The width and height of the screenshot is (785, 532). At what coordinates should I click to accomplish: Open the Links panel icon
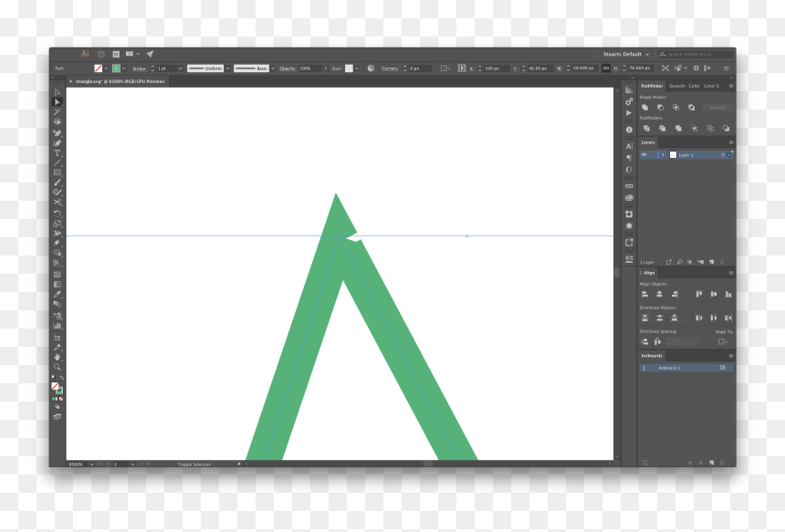[x=629, y=186]
